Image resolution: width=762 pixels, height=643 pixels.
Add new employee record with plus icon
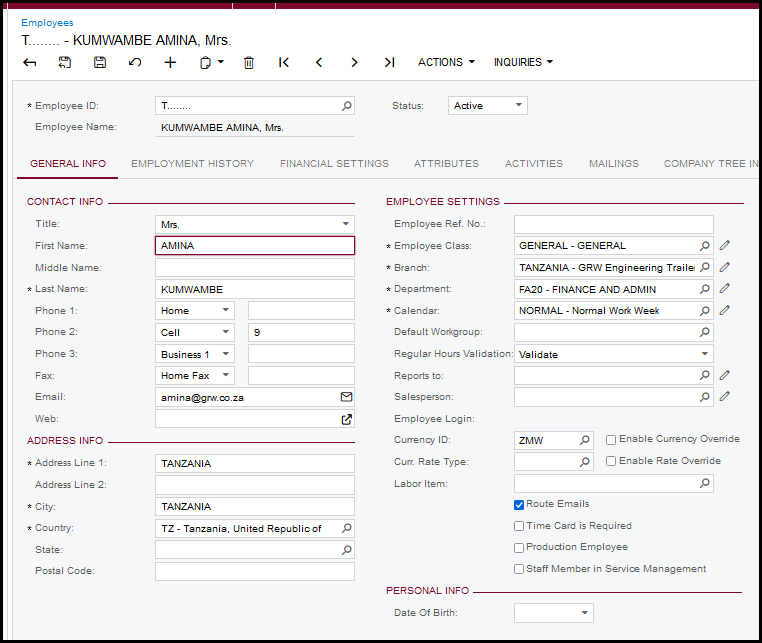coord(170,62)
